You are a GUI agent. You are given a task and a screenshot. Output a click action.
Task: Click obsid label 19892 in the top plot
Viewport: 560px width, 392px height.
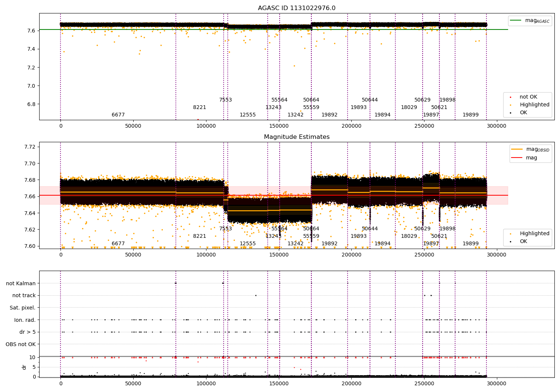330,115
